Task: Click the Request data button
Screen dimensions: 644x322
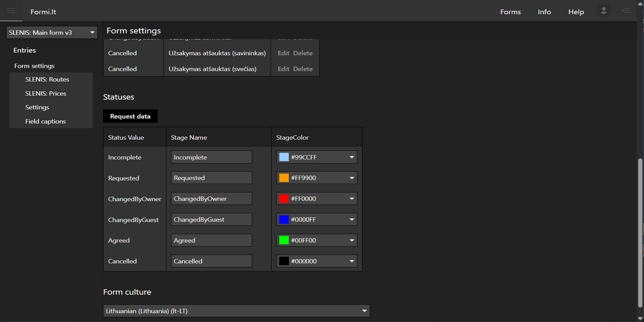Action: [130, 116]
